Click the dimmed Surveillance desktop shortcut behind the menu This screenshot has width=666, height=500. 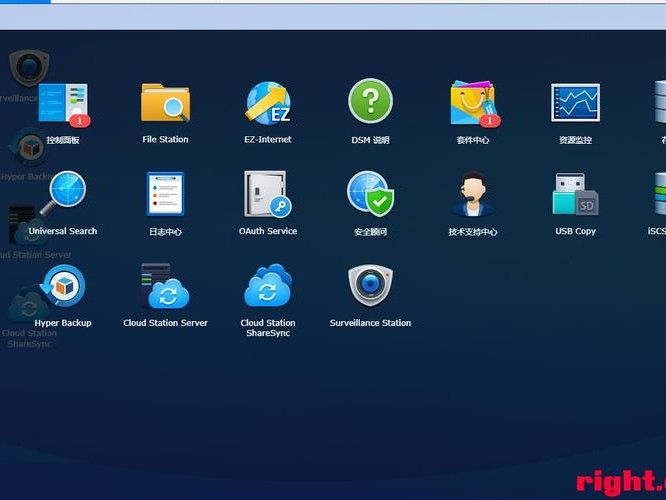[29, 68]
